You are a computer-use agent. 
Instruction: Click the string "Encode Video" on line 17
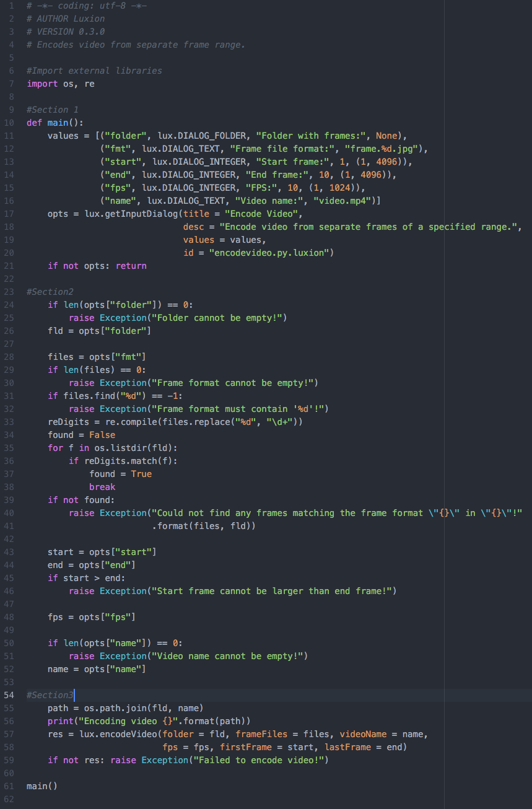pos(260,213)
